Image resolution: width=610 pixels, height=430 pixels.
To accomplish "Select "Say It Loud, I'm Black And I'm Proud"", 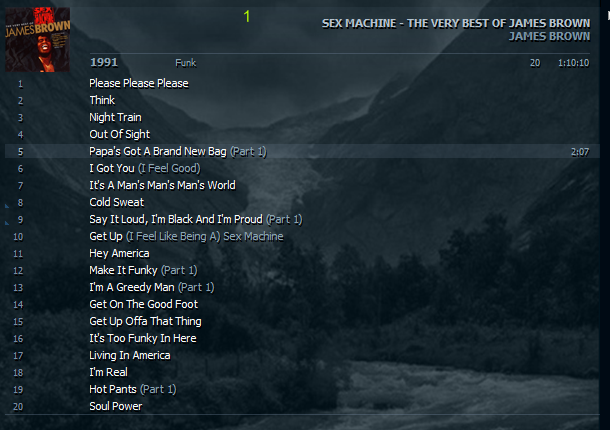I will (x=195, y=219).
